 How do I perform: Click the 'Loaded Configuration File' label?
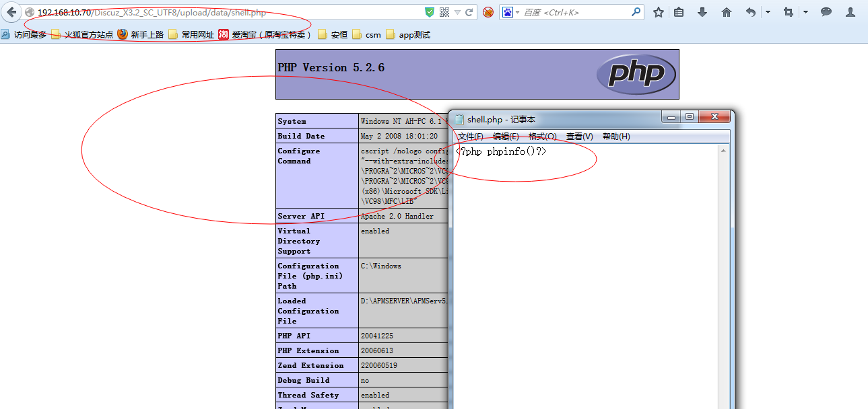308,311
